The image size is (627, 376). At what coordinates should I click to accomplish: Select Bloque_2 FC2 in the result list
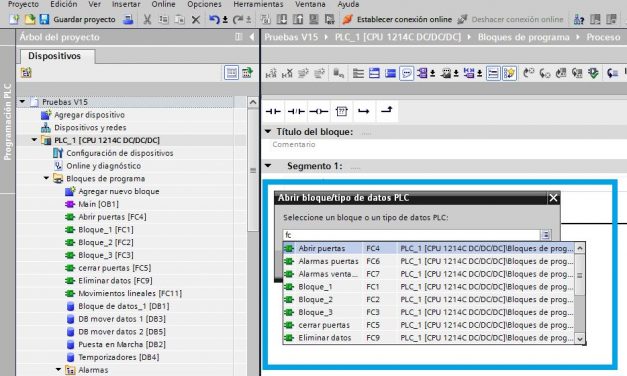(x=428, y=300)
